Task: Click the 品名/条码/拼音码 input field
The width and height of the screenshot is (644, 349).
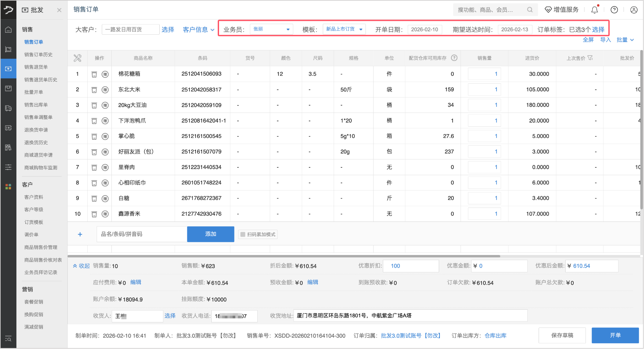Action: 142,234
